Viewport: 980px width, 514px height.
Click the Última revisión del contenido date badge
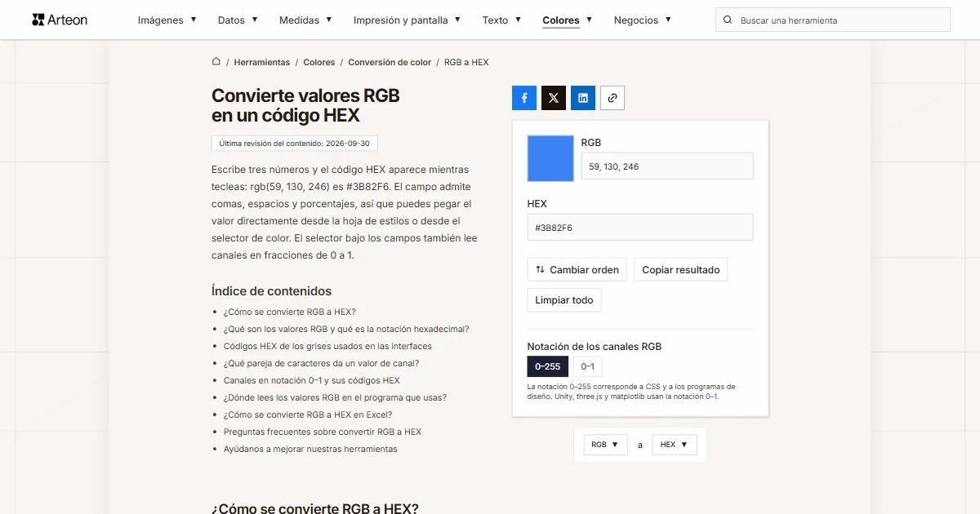click(294, 143)
